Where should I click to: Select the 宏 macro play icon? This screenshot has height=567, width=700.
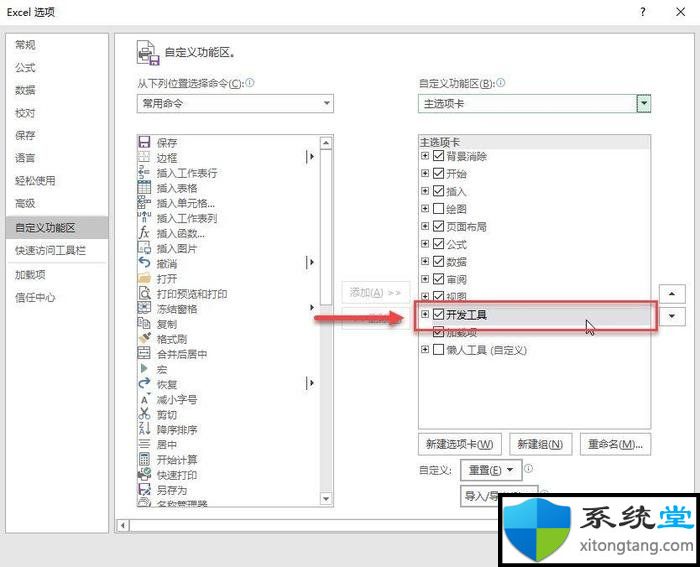tap(144, 369)
